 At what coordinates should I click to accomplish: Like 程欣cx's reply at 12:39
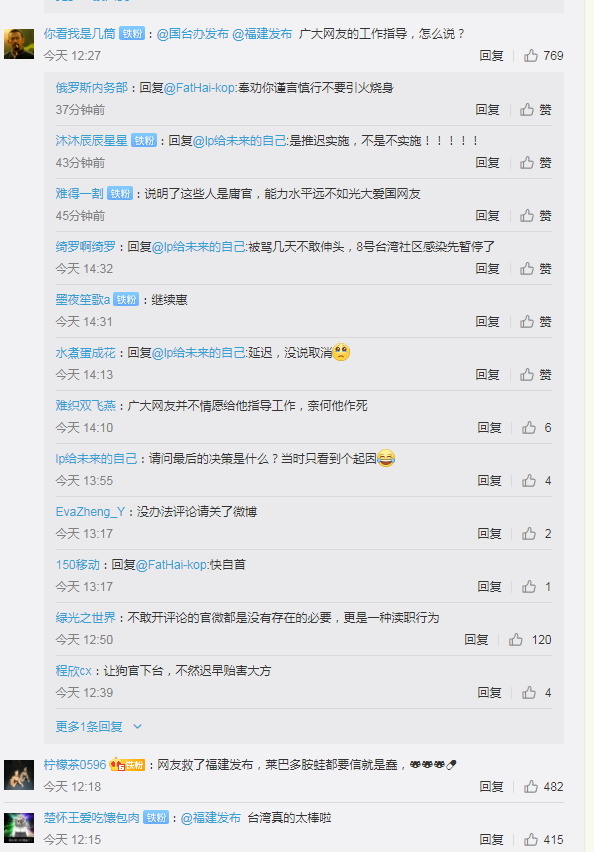(536, 692)
